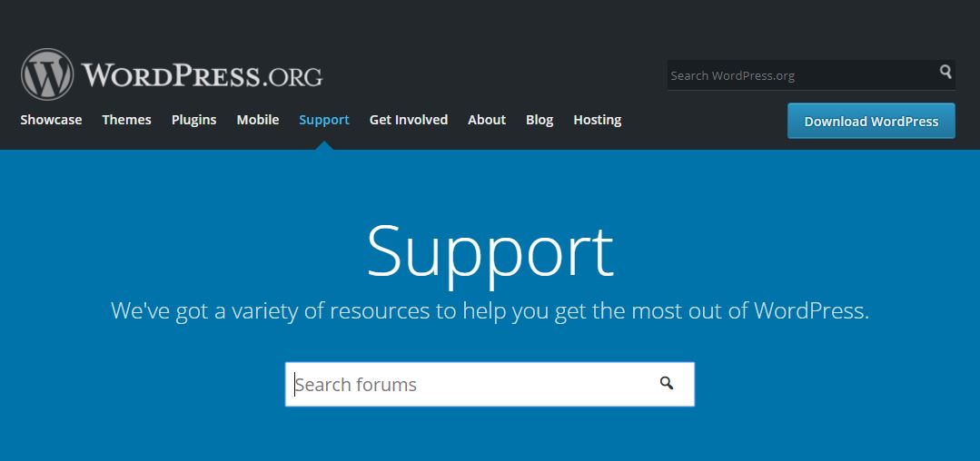This screenshot has height=461, width=980.
Task: Open the Showcase page
Action: pos(51,120)
